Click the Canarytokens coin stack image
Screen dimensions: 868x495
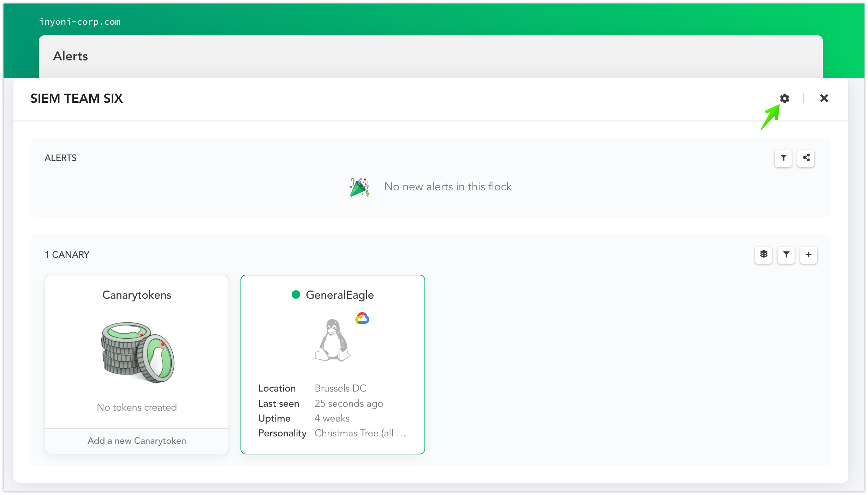coord(138,352)
